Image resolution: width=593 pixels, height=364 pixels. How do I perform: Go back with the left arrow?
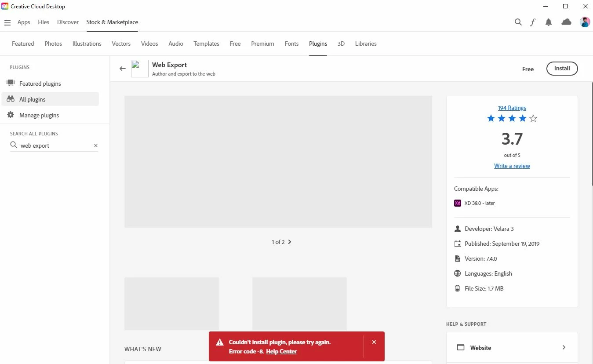coord(122,69)
